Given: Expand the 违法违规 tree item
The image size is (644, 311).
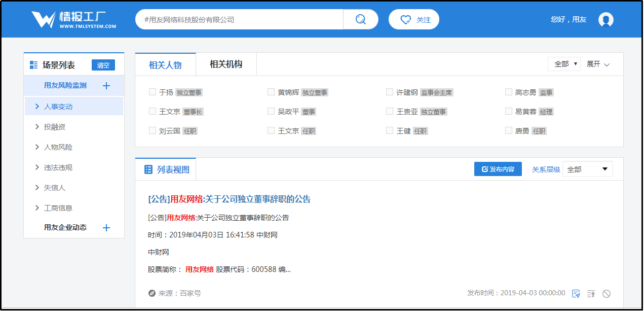Looking at the screenshot, I should (x=37, y=167).
